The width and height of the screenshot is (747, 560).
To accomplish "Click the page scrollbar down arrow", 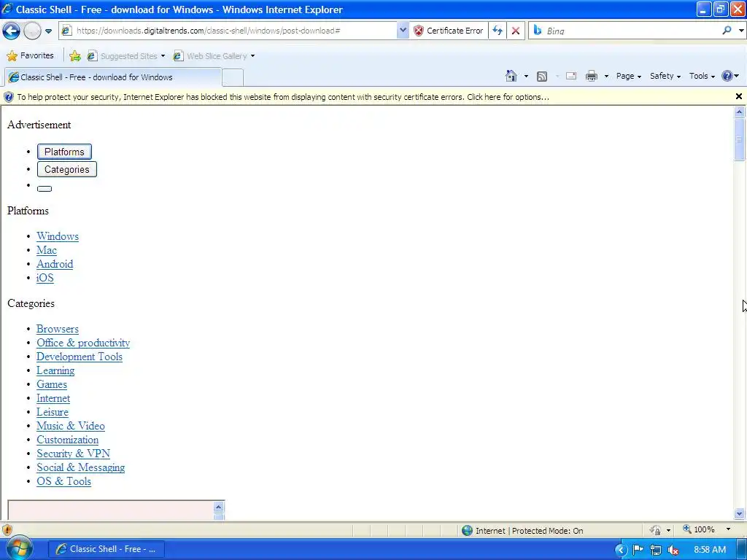I will [740, 513].
